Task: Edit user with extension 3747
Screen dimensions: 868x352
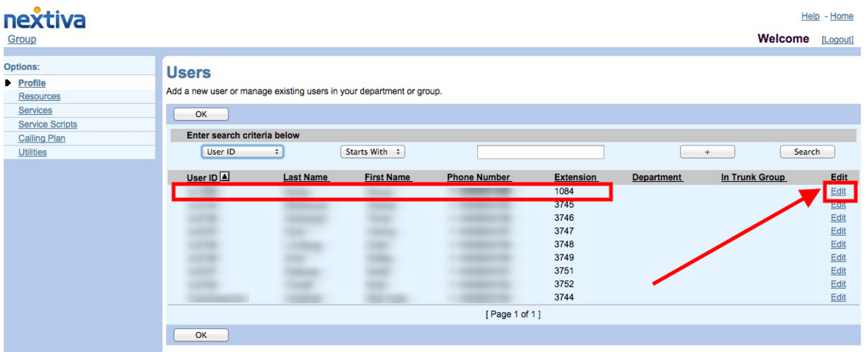Action: point(839,230)
